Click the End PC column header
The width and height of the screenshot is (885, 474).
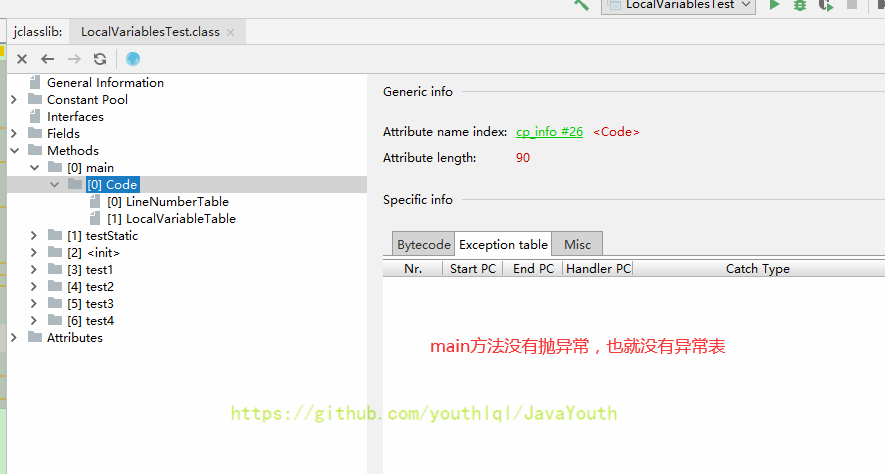533,269
